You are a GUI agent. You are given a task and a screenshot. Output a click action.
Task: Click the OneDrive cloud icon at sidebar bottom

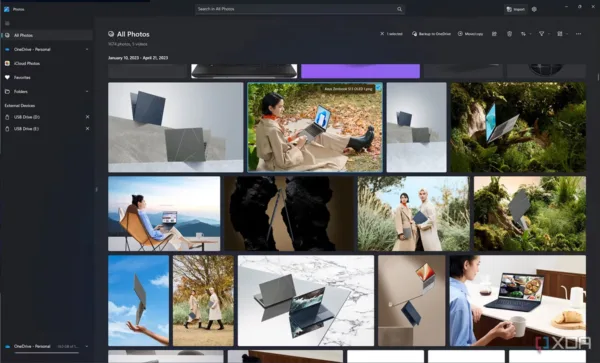(7, 347)
